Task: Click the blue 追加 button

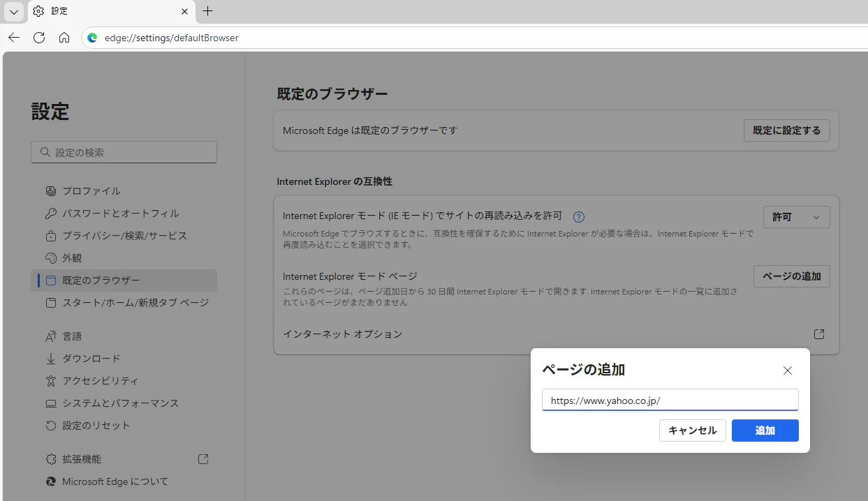Action: click(765, 431)
